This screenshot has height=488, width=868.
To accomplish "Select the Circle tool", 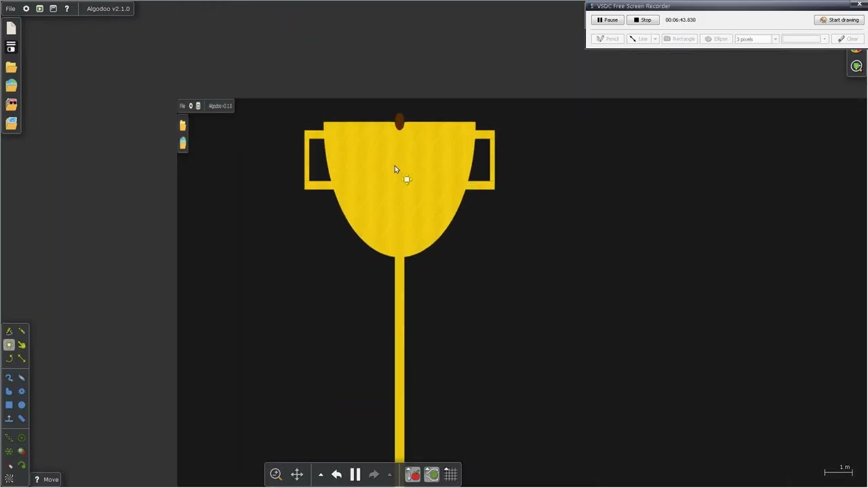I will 22,405.
